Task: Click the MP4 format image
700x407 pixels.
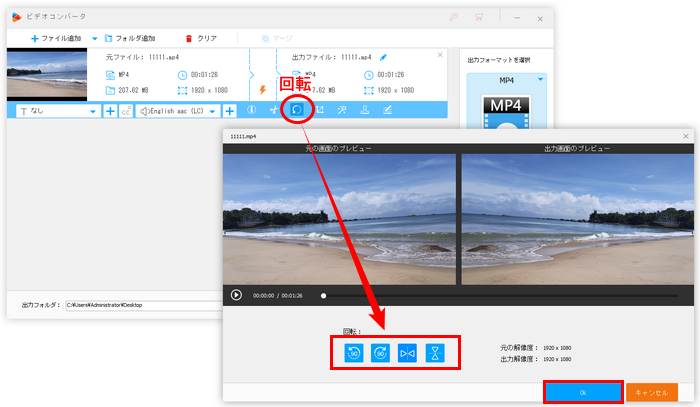Action: coord(506,112)
